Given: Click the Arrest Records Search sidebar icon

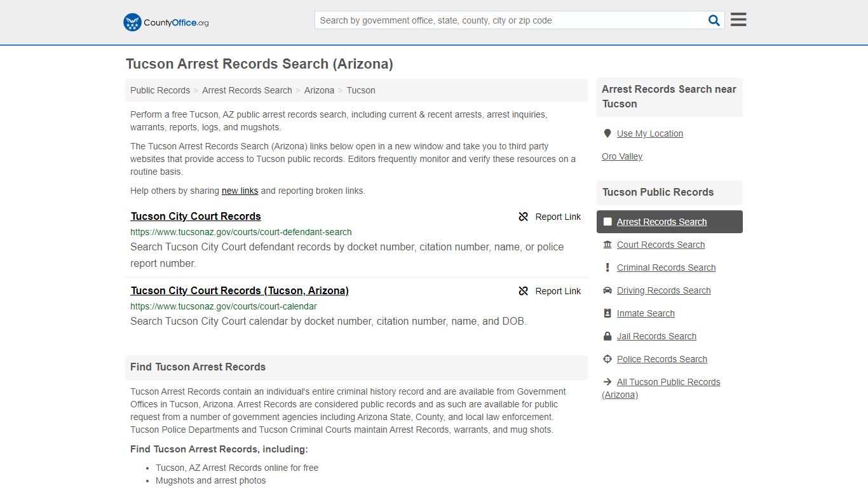Looking at the screenshot, I should [607, 222].
